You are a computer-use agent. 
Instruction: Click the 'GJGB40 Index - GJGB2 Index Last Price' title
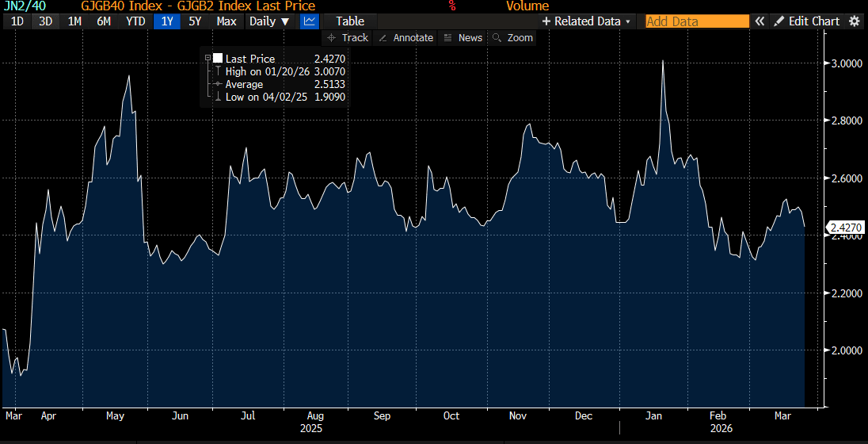click(198, 6)
